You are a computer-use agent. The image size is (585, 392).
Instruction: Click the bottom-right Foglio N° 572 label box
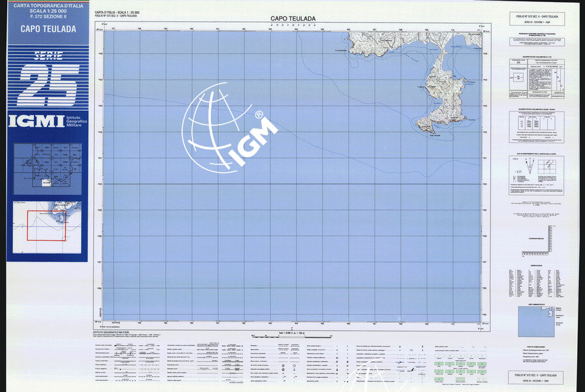(x=535, y=378)
